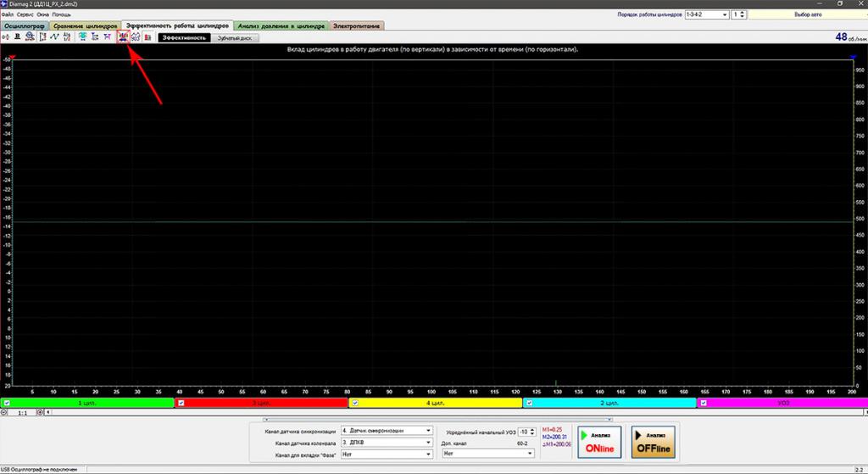Click the very first toolbar icon left of 'B'

click(x=6, y=37)
